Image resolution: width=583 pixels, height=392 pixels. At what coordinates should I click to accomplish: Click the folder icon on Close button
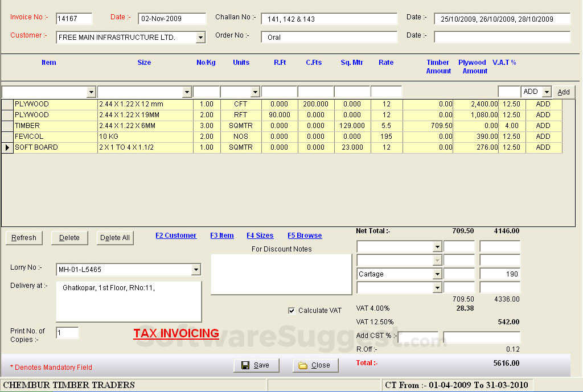click(x=303, y=365)
